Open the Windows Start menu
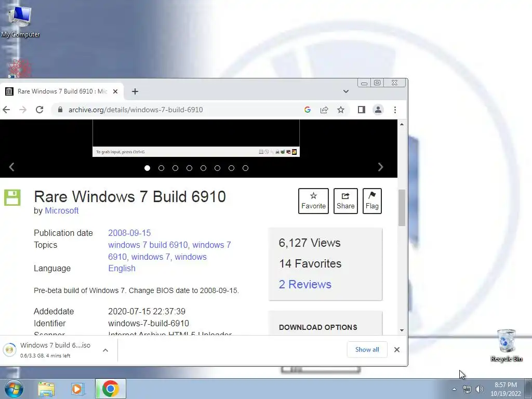The width and height of the screenshot is (532, 399). pyautogui.click(x=14, y=389)
